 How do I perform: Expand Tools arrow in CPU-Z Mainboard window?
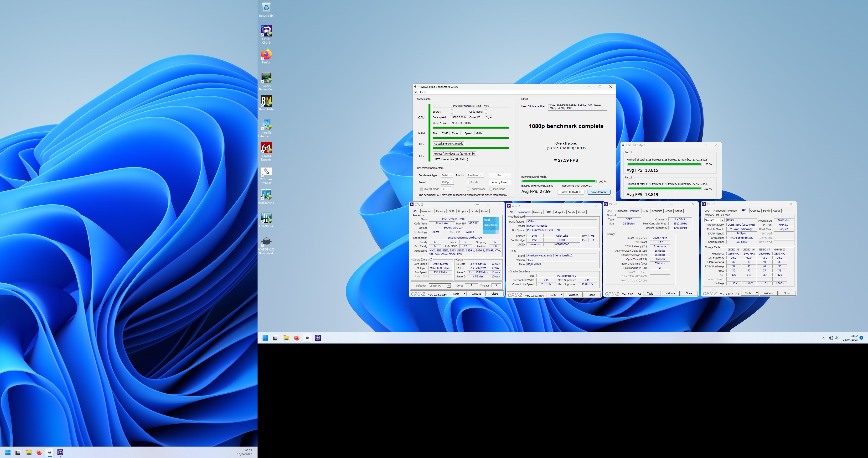[561, 295]
